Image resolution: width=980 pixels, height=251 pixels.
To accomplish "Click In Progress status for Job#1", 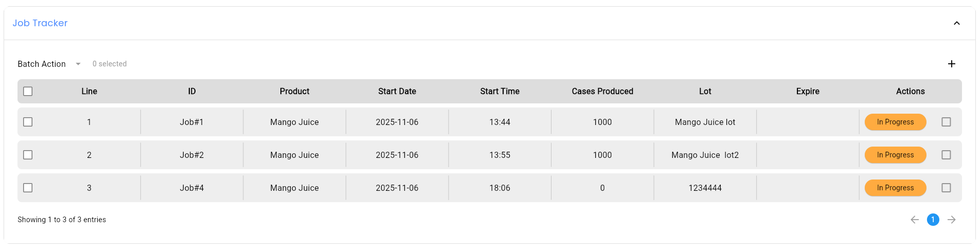I will tap(895, 122).
